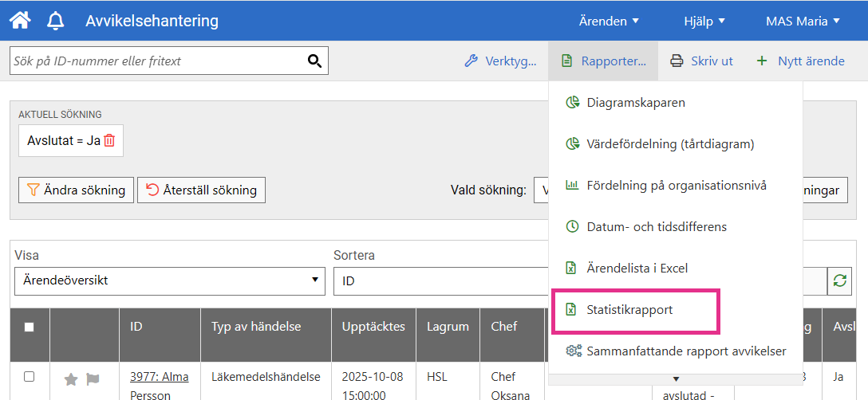This screenshot has width=868, height=400.
Task: Open the MAS Maria user menu
Action: tap(803, 21)
